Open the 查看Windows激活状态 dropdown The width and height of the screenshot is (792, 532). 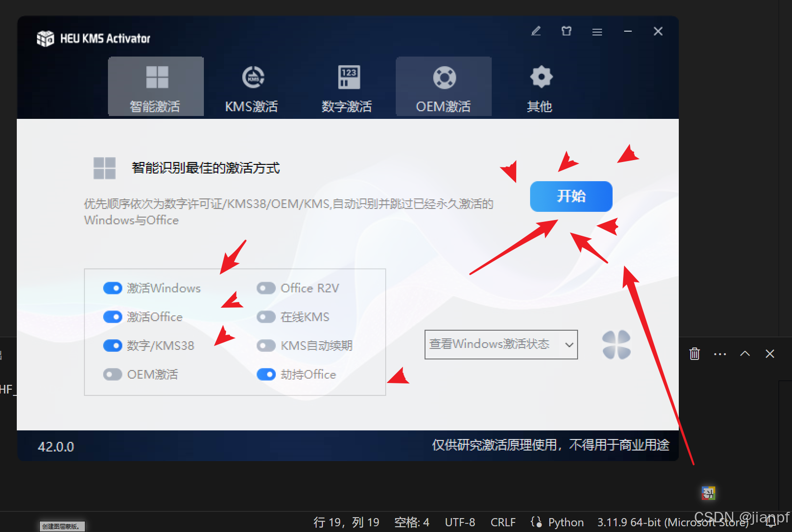[x=501, y=344]
